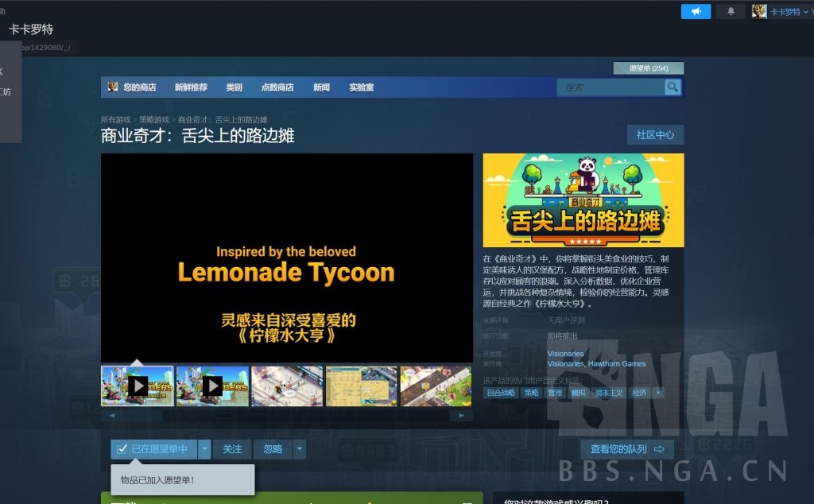This screenshot has height=504, width=814.
Task: Select the 经济 tag
Action: 639,393
